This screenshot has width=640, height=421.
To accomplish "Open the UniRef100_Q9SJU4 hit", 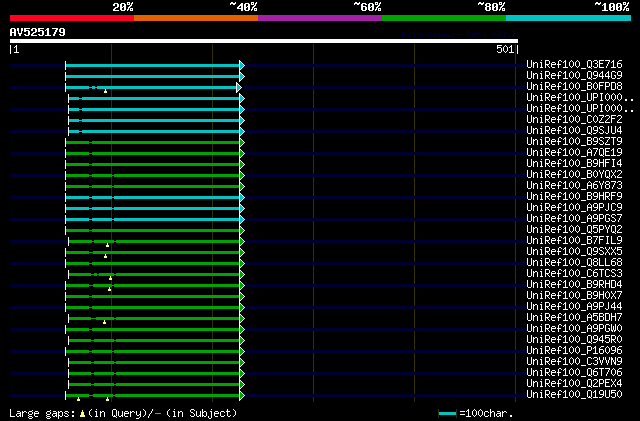I will (574, 130).
